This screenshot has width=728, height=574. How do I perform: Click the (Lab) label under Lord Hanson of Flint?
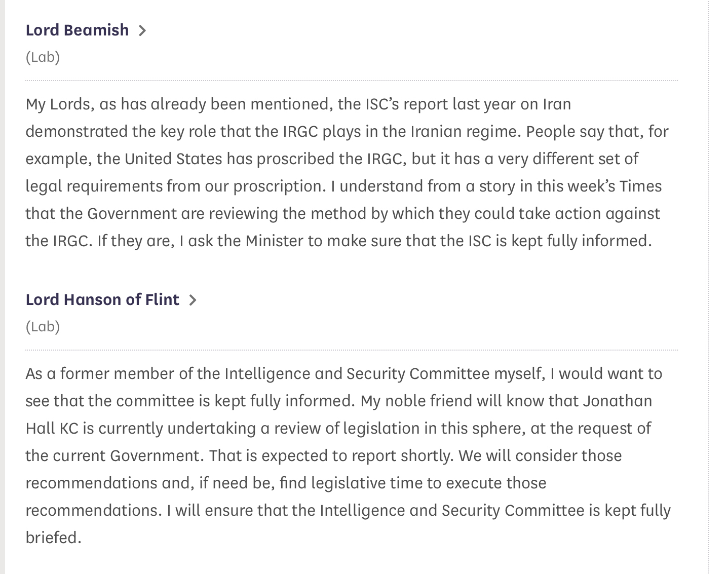[x=43, y=326]
